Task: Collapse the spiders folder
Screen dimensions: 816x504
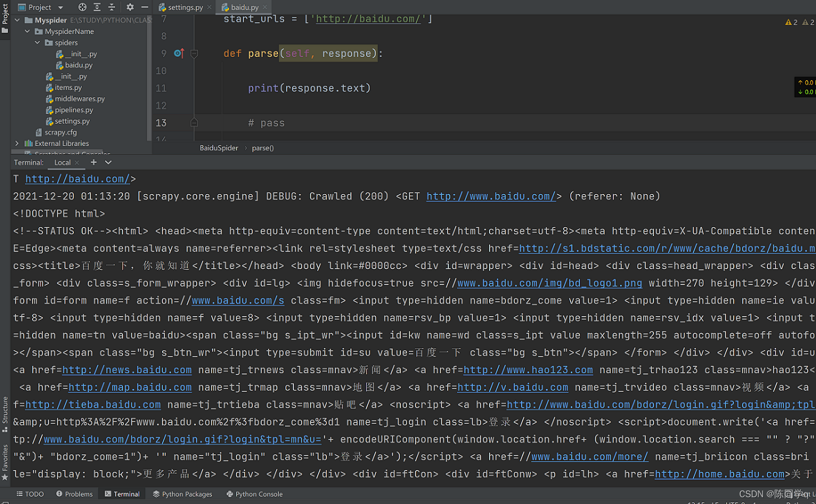Action: click(37, 43)
